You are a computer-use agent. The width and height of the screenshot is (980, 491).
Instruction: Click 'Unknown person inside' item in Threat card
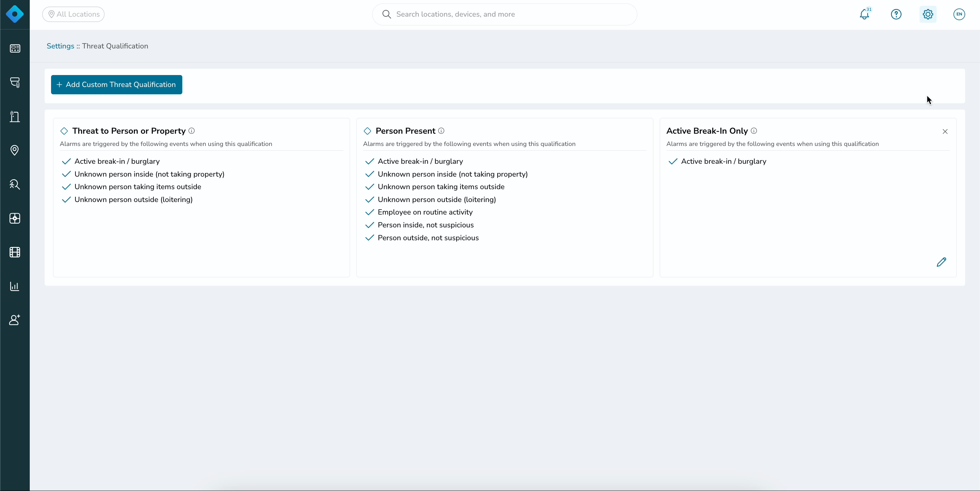tap(150, 174)
